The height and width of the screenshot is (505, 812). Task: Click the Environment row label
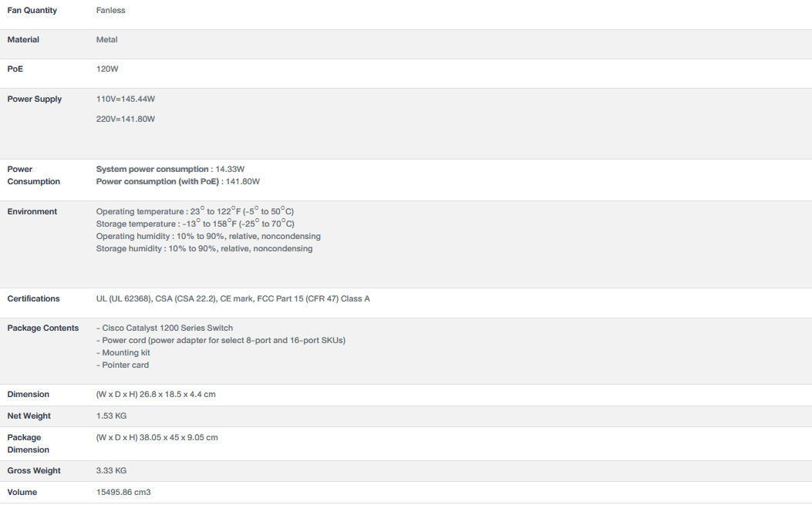32,212
